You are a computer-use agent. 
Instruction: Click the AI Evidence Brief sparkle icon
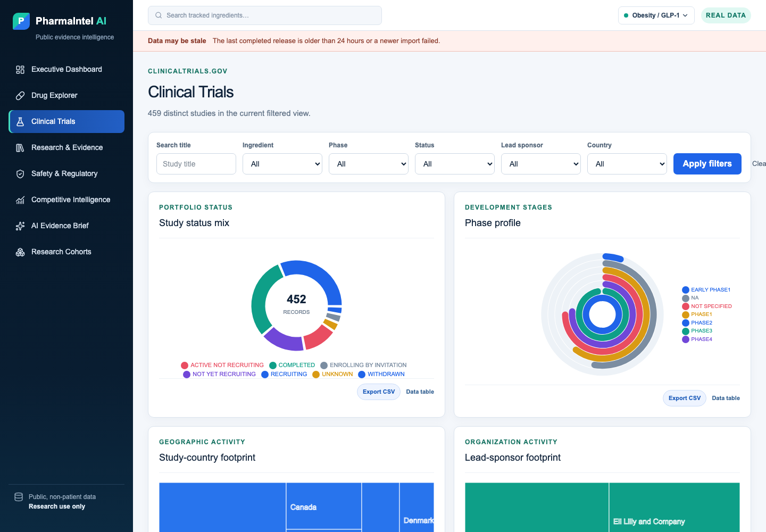20,226
